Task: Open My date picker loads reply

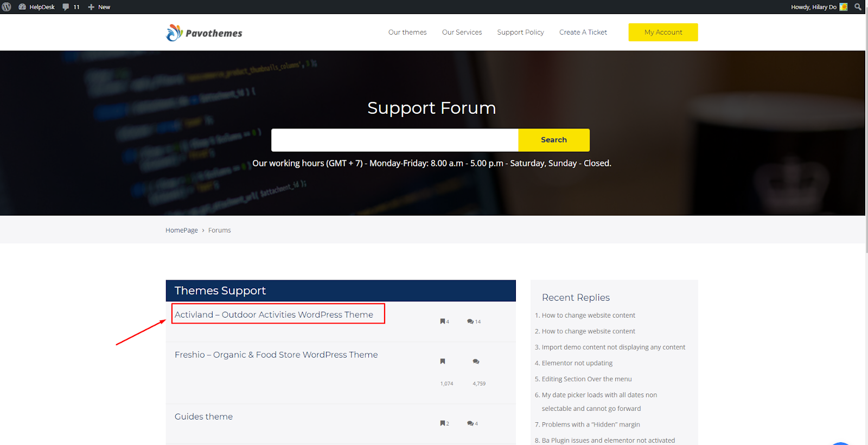Action: pyautogui.click(x=599, y=402)
